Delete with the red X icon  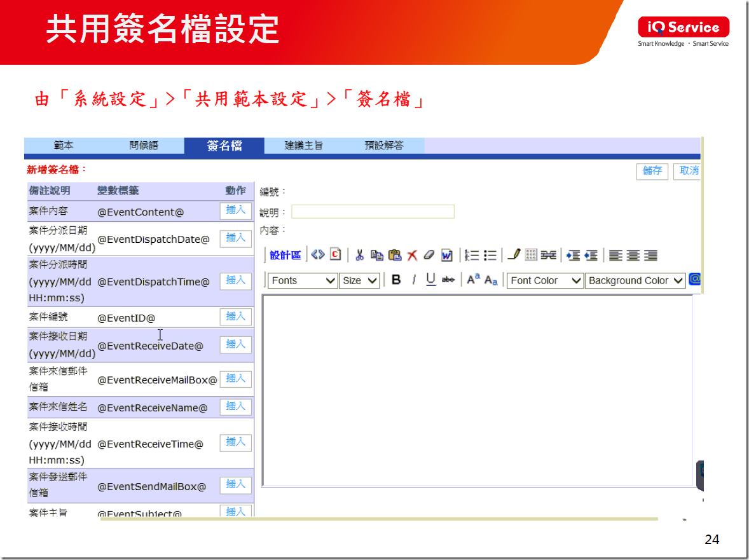[x=412, y=256]
